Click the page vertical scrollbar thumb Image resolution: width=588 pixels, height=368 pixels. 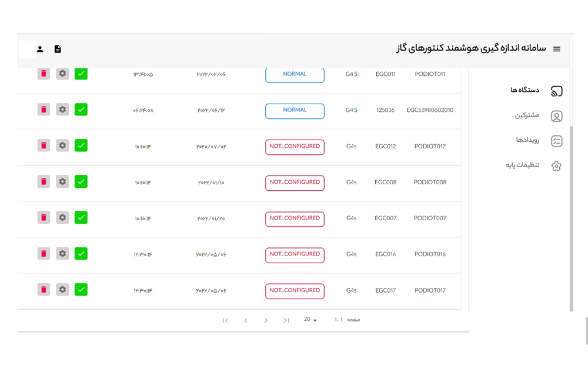572,218
